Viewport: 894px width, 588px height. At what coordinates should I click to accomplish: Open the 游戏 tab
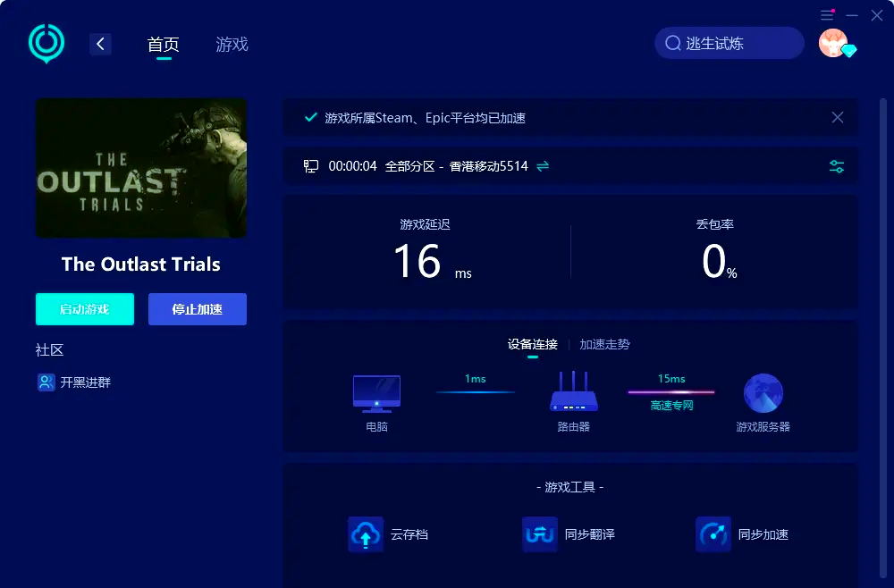(232, 45)
